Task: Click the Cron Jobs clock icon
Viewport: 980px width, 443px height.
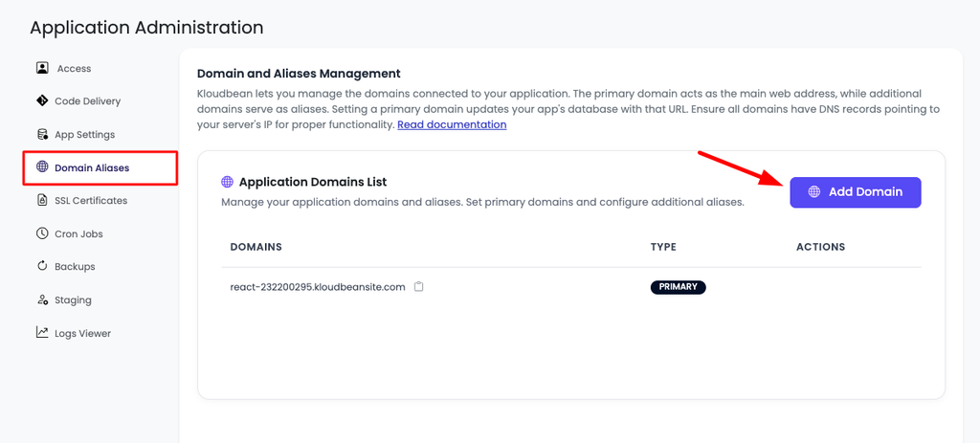Action: pos(42,233)
